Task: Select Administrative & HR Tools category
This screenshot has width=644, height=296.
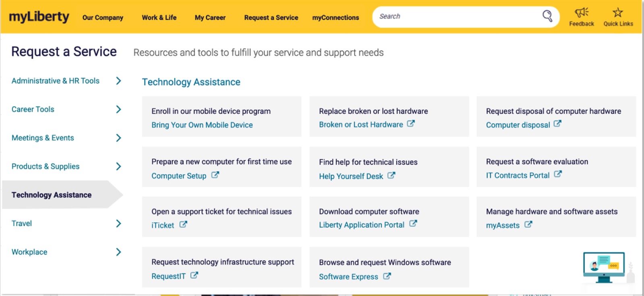Action: [x=56, y=81]
